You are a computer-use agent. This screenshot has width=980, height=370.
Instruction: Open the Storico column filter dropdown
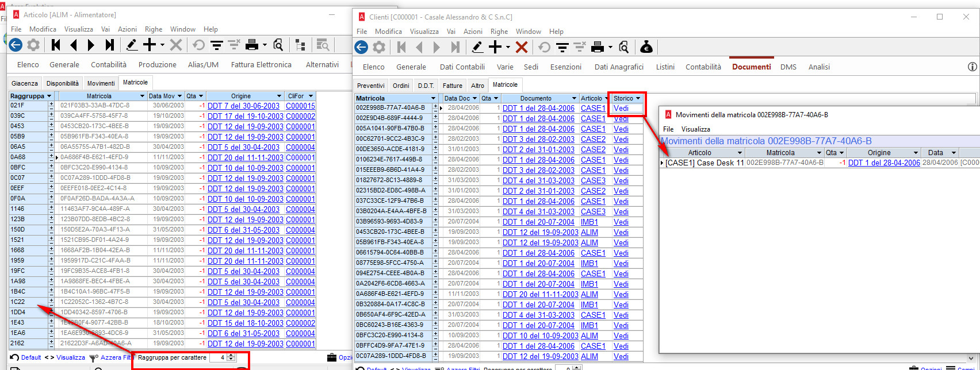(x=638, y=98)
